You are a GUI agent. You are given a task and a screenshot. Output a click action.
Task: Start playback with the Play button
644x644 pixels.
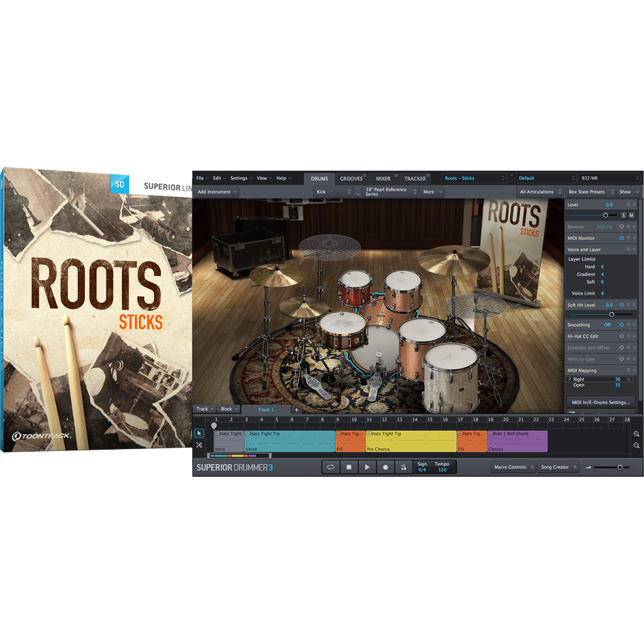(x=367, y=467)
